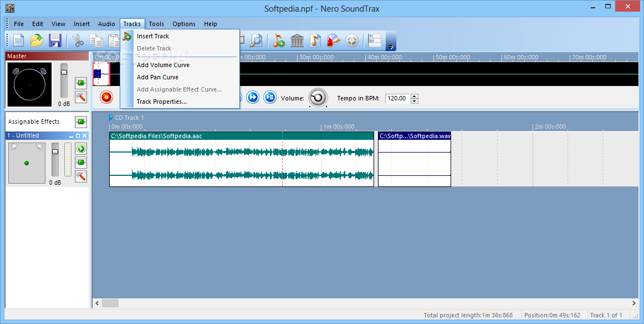This screenshot has width=644, height=324.
Task: Click the note-with-plus insert track toolbar icon
Action: [x=278, y=40]
